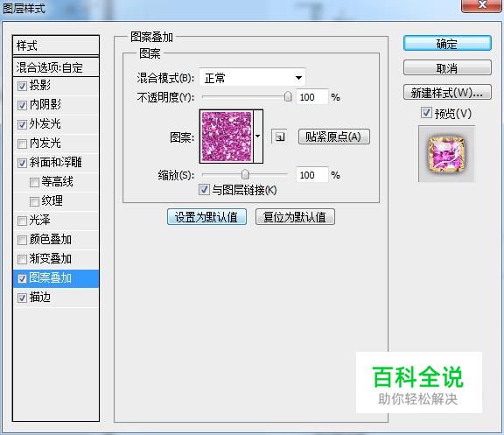Enable the 内发光 checkbox

[22, 144]
